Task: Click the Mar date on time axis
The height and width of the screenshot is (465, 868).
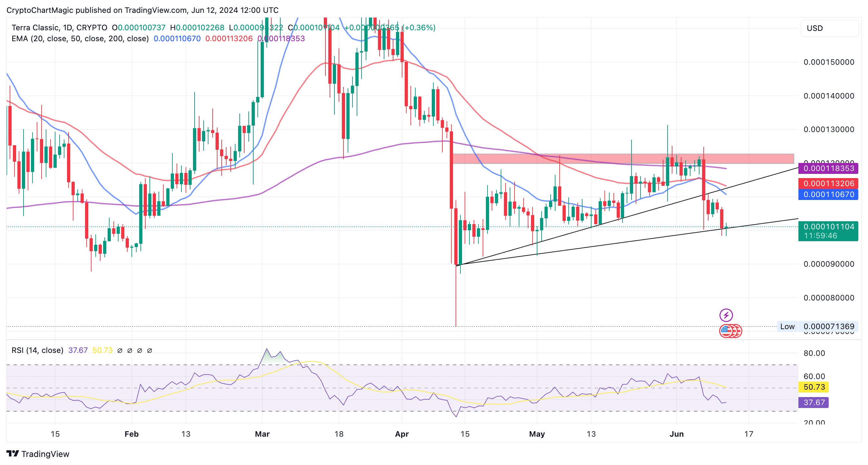Action: point(262,434)
